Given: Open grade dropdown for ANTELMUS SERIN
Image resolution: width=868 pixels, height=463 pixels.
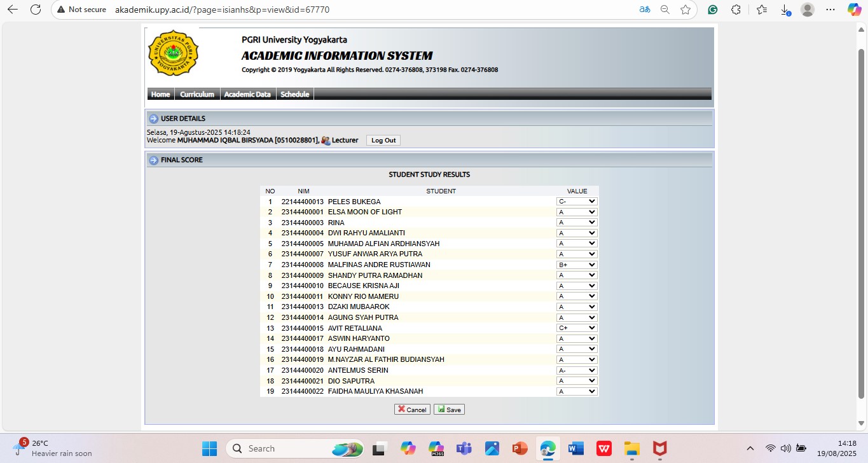Looking at the screenshot, I should (577, 370).
